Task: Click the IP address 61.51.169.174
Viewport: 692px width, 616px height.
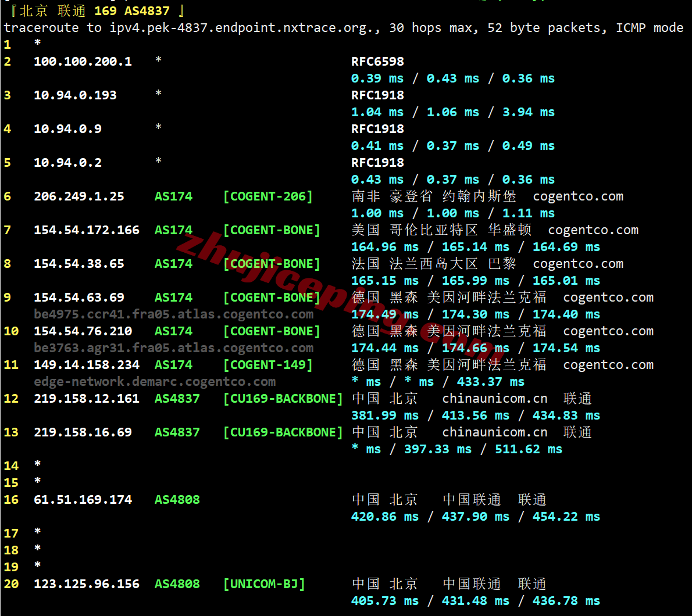Action: [x=83, y=500]
